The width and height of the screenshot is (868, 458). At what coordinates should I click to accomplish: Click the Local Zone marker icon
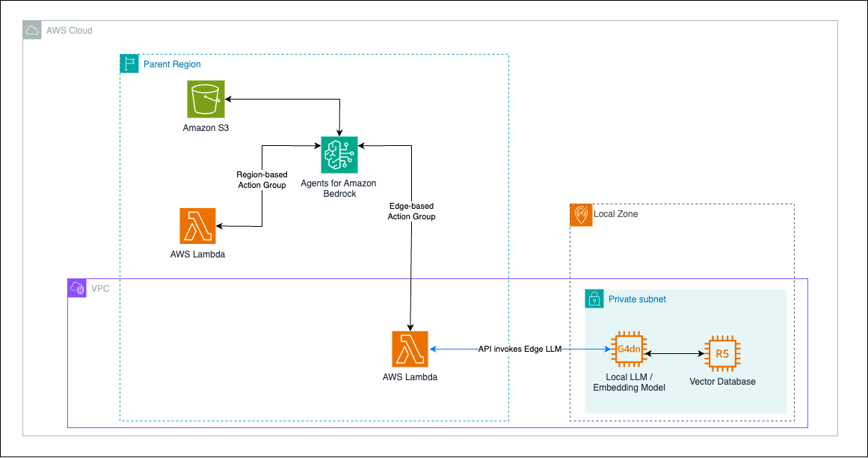pos(581,215)
